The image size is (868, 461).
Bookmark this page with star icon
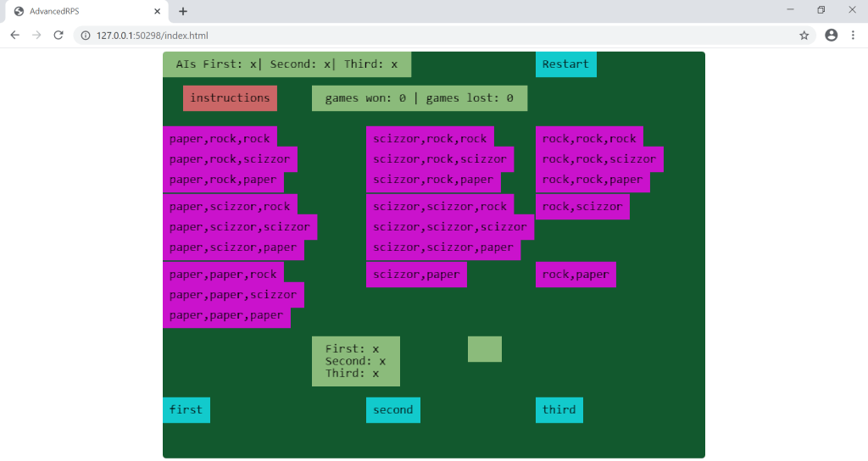pyautogui.click(x=804, y=36)
